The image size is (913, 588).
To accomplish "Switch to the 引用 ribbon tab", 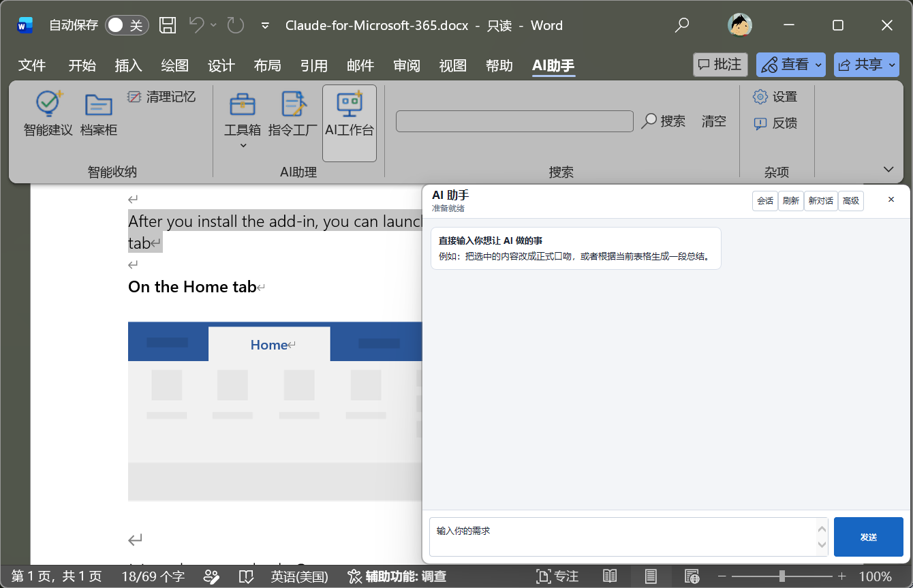I will pos(314,65).
